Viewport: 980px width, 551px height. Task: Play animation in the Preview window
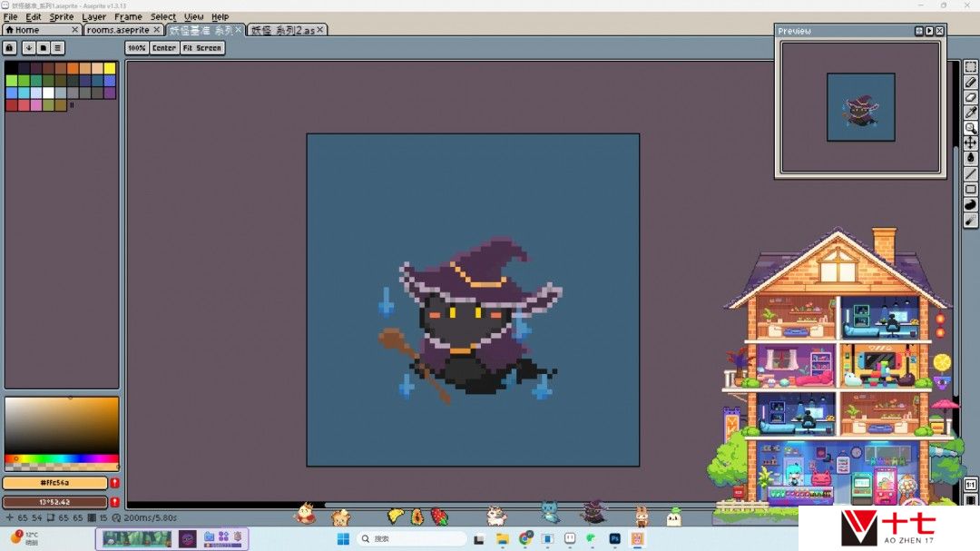point(929,31)
